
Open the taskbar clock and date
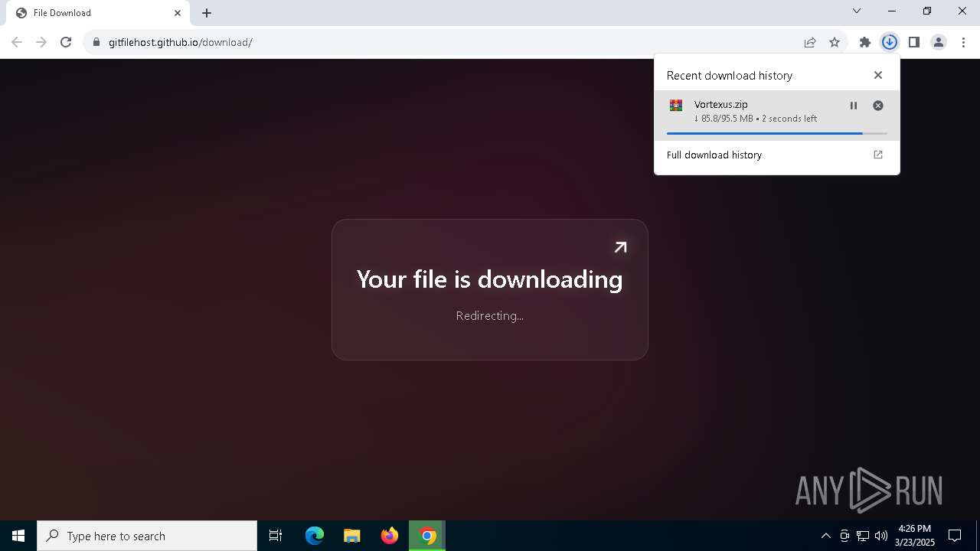click(x=915, y=536)
